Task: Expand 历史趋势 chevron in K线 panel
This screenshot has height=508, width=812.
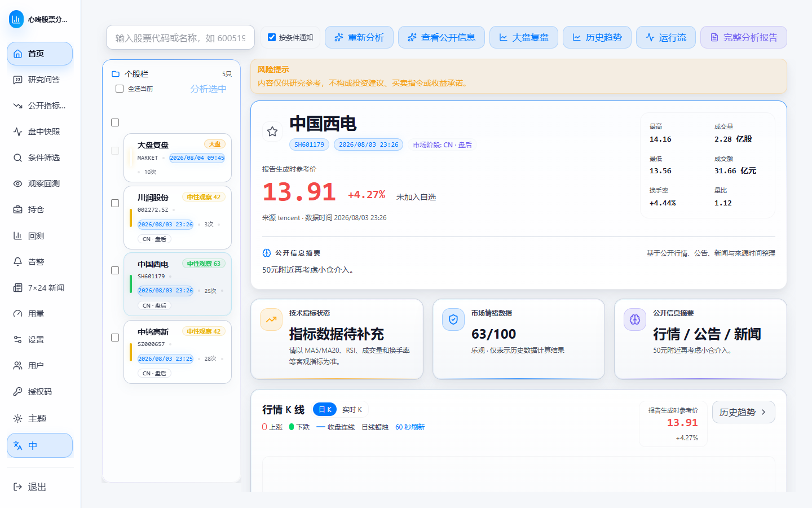Action: click(764, 412)
